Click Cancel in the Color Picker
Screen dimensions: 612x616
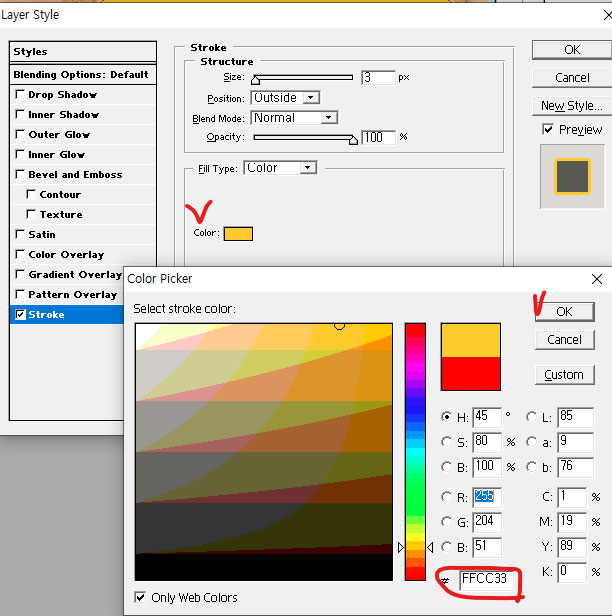coord(564,339)
